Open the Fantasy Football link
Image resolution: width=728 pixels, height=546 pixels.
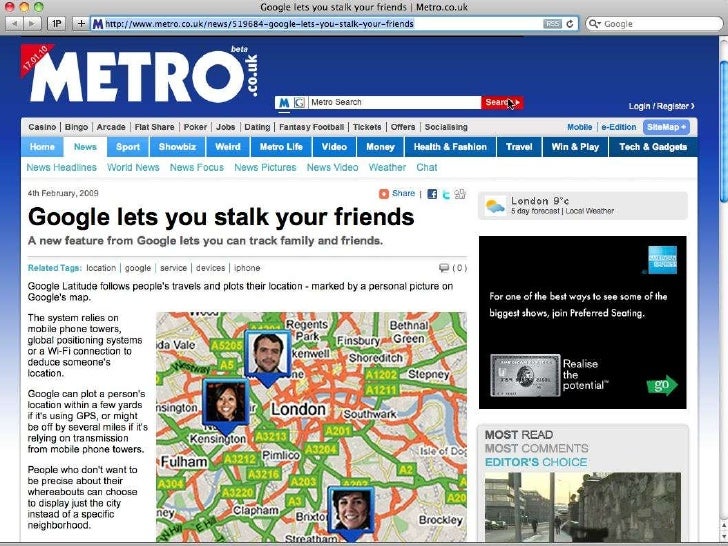(x=312, y=127)
